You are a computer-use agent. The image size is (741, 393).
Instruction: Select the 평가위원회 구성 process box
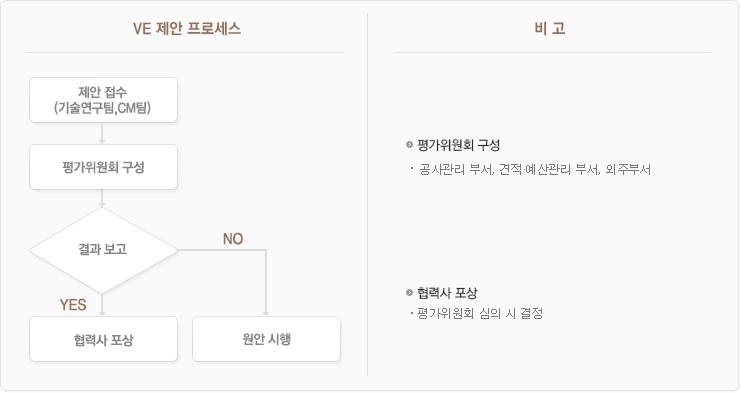[103, 167]
